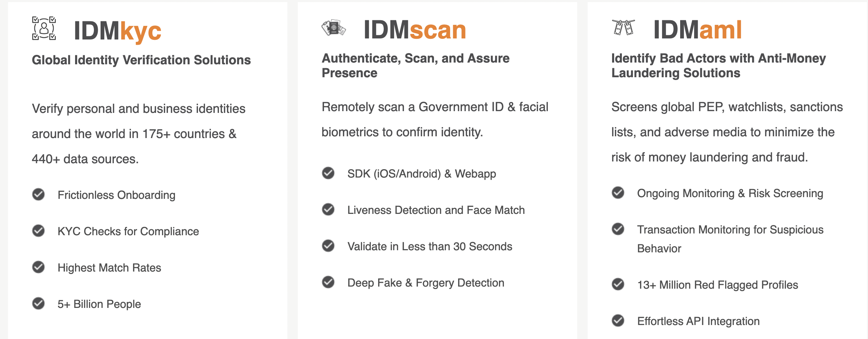Click checkmark icon next to Highest Match Rates
The height and width of the screenshot is (339, 868).
click(38, 267)
